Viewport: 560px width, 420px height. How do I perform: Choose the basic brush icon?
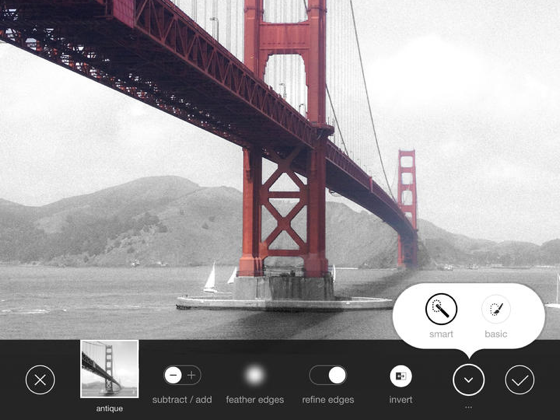[496, 309]
